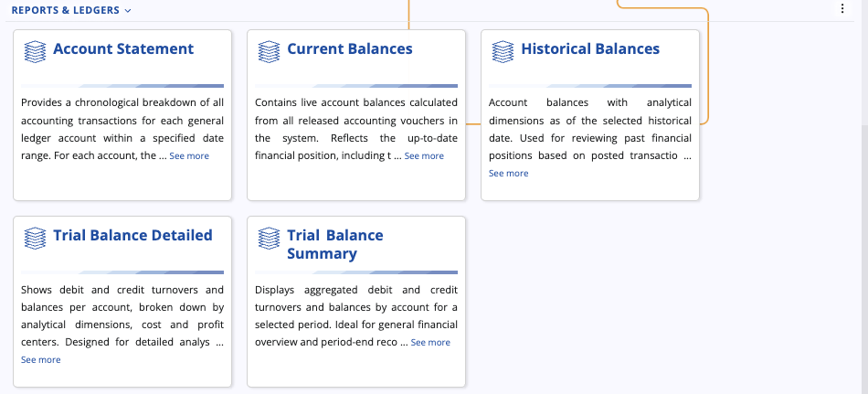Screen dimensions: 868x394
Task: Click the Historical Balances stacked-ledger icon
Action: tap(503, 51)
